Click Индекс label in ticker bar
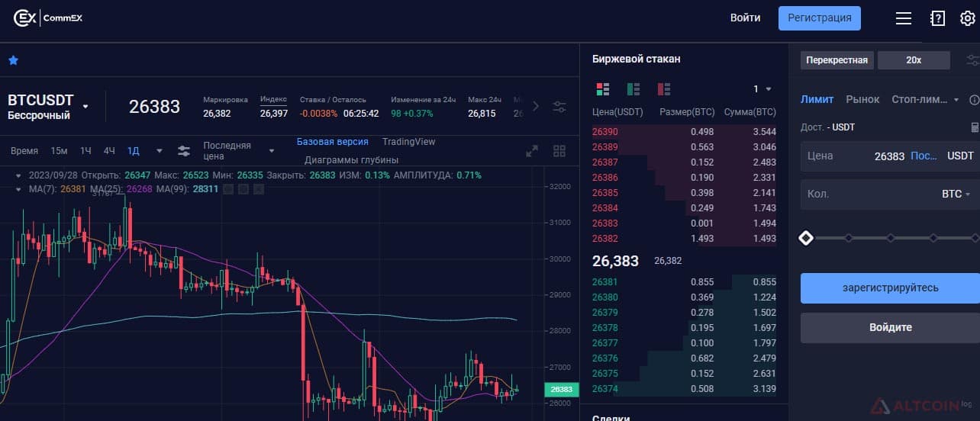 coord(273,99)
